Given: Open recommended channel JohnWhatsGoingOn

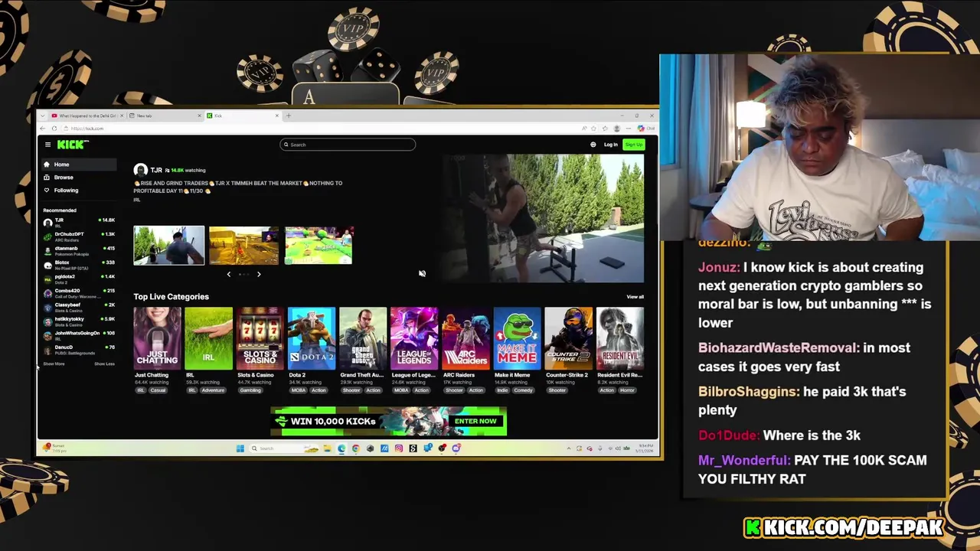Looking at the screenshot, I should click(x=79, y=334).
